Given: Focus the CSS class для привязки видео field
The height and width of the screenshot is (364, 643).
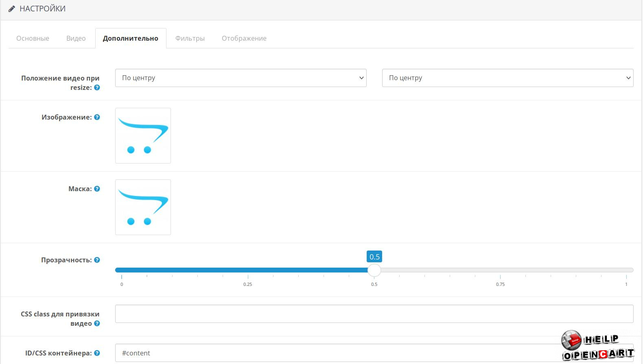Looking at the screenshot, I should tap(374, 314).
